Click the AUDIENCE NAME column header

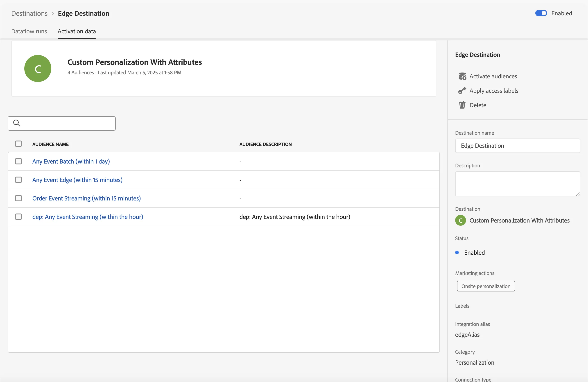coord(50,144)
